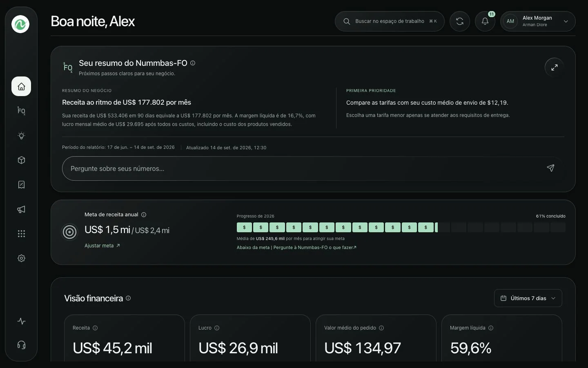
Task: Click Pergunte à Nummbas-FO o que fazer link
Action: (315, 247)
